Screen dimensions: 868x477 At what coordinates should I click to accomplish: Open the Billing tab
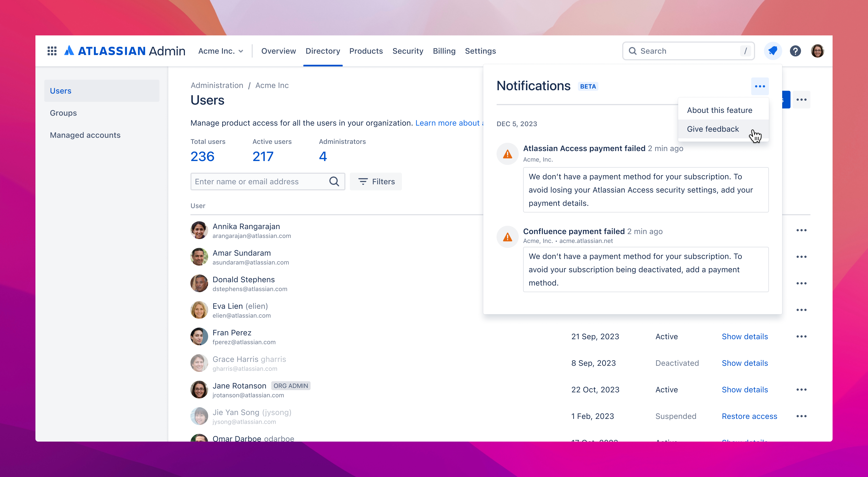[x=444, y=51]
